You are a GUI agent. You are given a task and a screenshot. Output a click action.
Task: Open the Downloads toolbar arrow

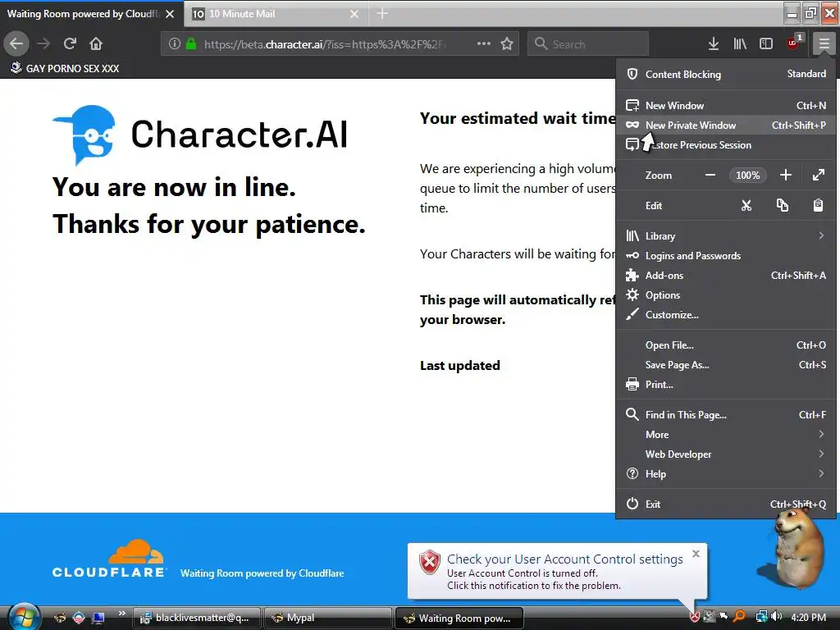point(713,44)
